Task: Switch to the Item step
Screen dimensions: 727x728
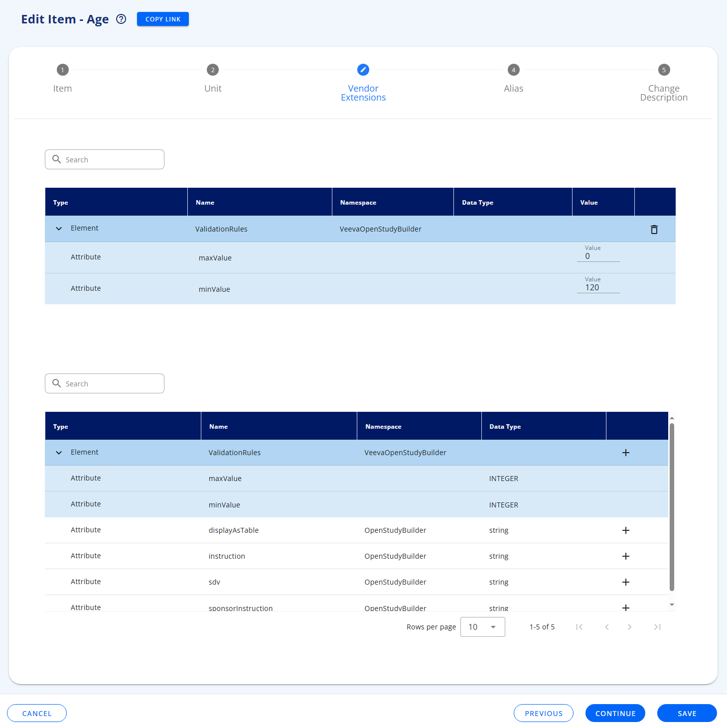Action: 62,70
